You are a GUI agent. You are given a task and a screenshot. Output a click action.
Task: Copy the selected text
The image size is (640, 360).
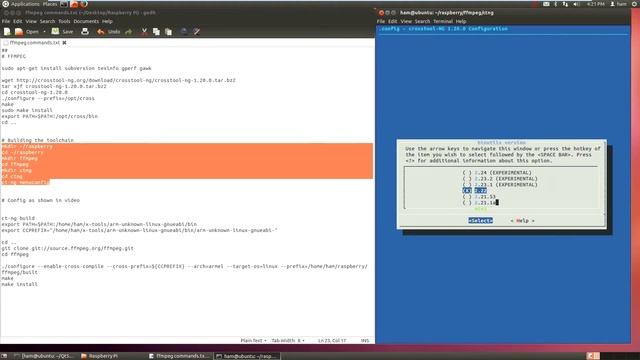(156, 31)
